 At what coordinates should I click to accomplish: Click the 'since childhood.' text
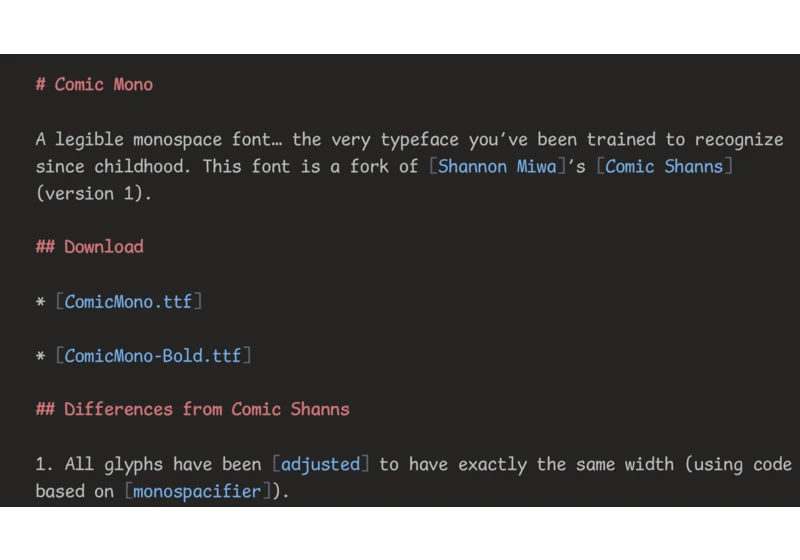[x=113, y=166]
